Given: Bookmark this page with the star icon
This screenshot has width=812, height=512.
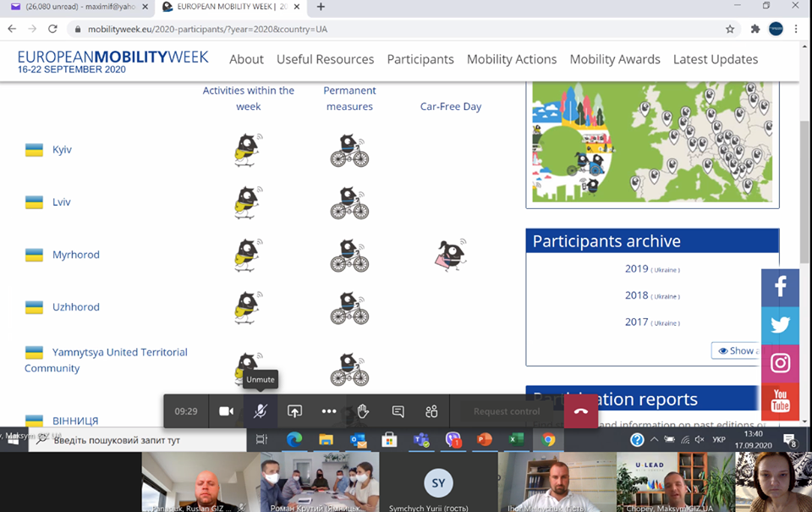Looking at the screenshot, I should 730,29.
